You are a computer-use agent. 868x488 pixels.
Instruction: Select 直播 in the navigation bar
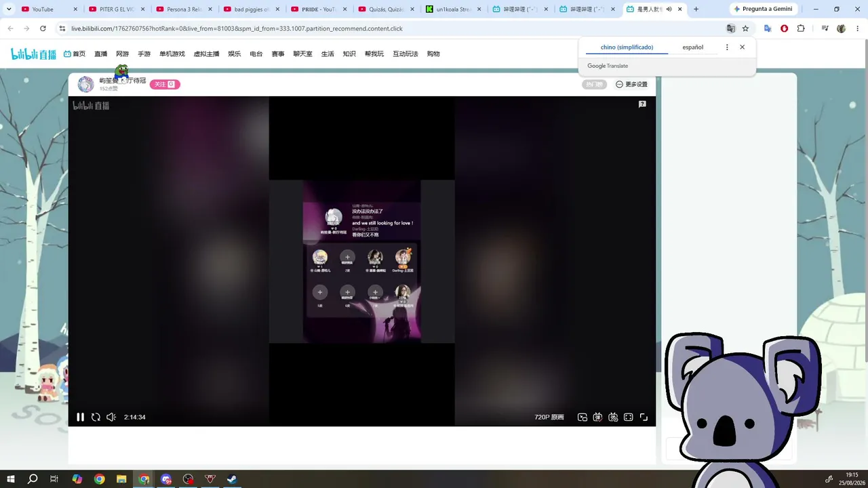(101, 54)
